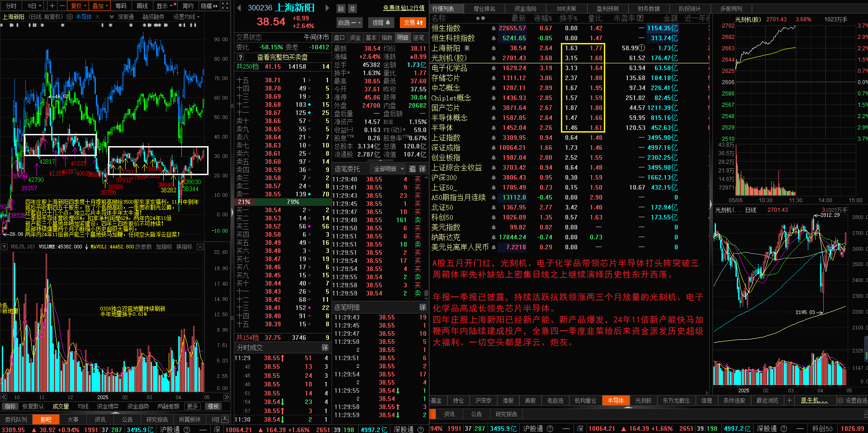
Task: Click the settings gear 设置自选 icon
Action: coord(840,400)
